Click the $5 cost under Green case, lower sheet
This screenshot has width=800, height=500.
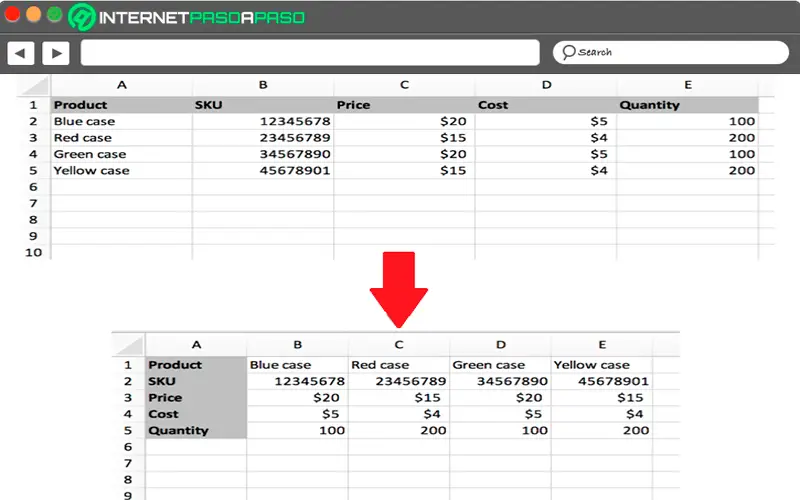501,414
